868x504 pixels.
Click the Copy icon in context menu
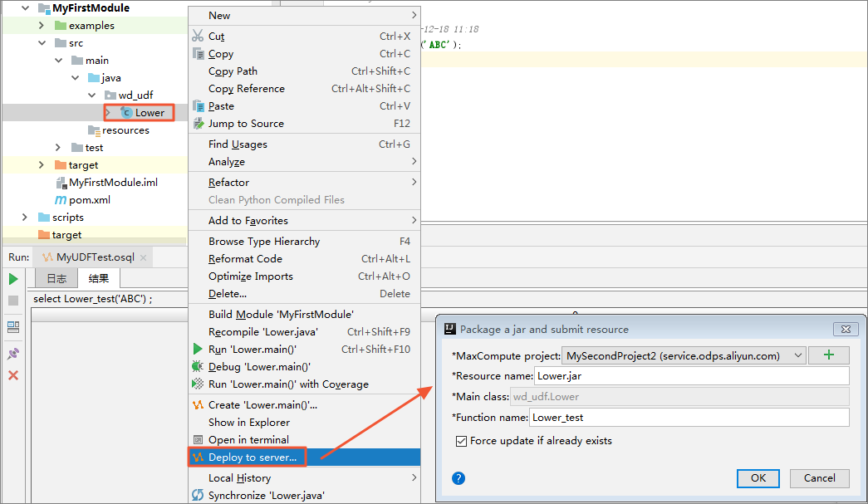[x=199, y=54]
